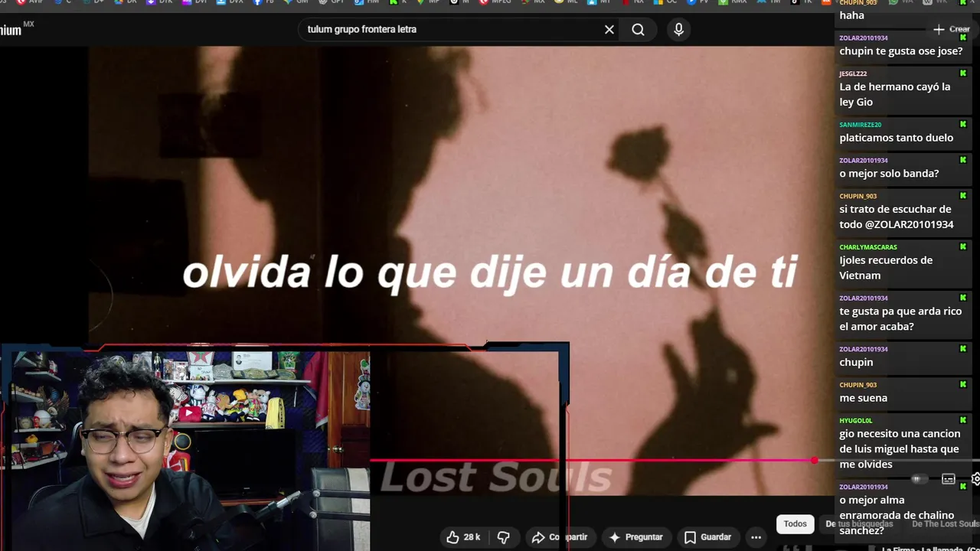
Task: Click username SANMIREZE20 in chat
Action: 860,125
